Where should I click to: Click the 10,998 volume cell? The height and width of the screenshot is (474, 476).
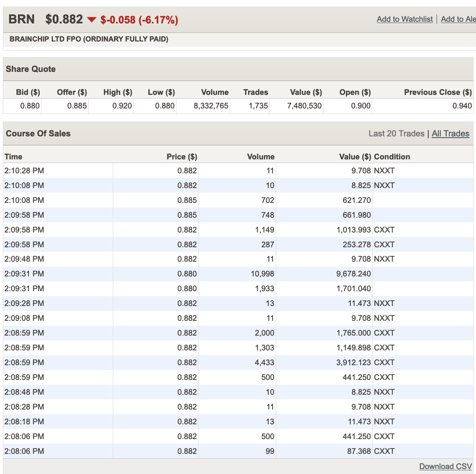(x=262, y=274)
